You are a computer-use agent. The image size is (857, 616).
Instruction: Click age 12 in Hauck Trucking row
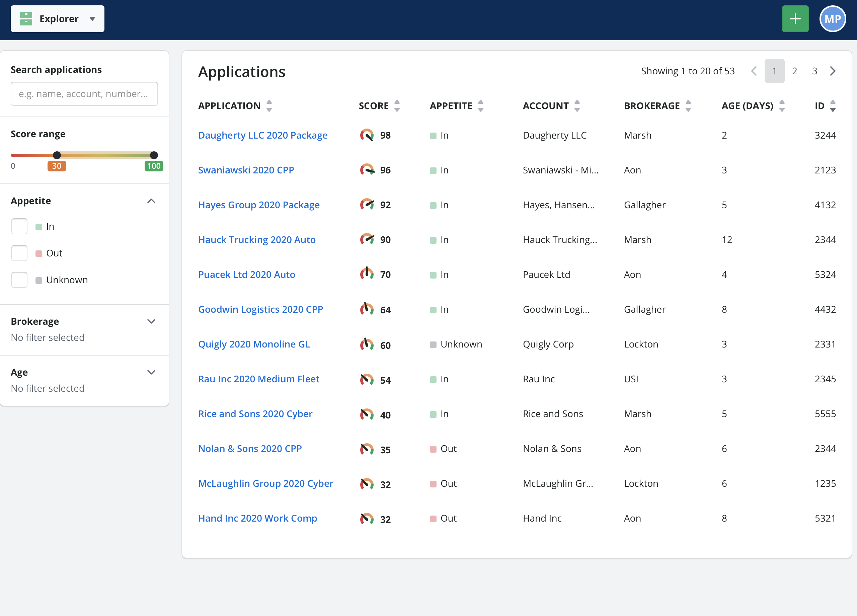point(727,240)
